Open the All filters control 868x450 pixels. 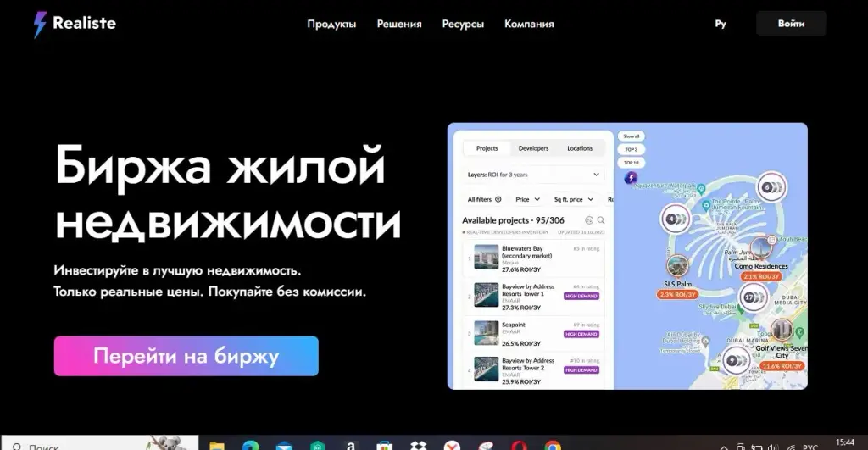point(484,199)
